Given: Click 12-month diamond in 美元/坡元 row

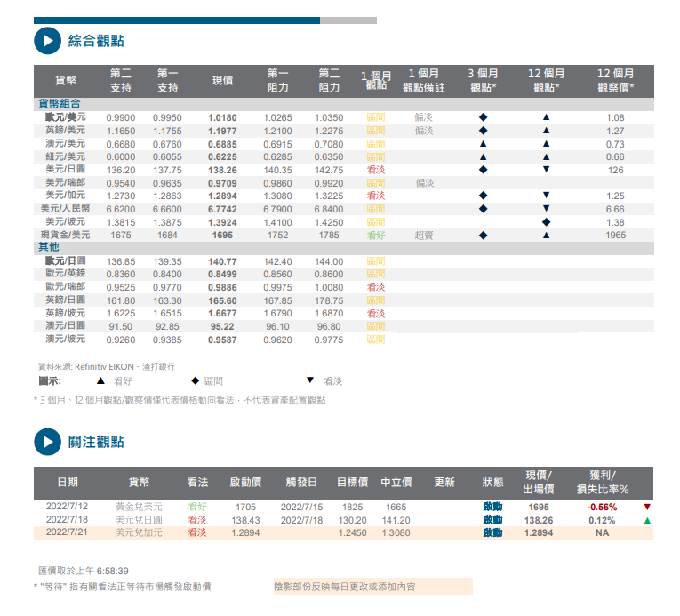Looking at the screenshot, I should [x=546, y=222].
